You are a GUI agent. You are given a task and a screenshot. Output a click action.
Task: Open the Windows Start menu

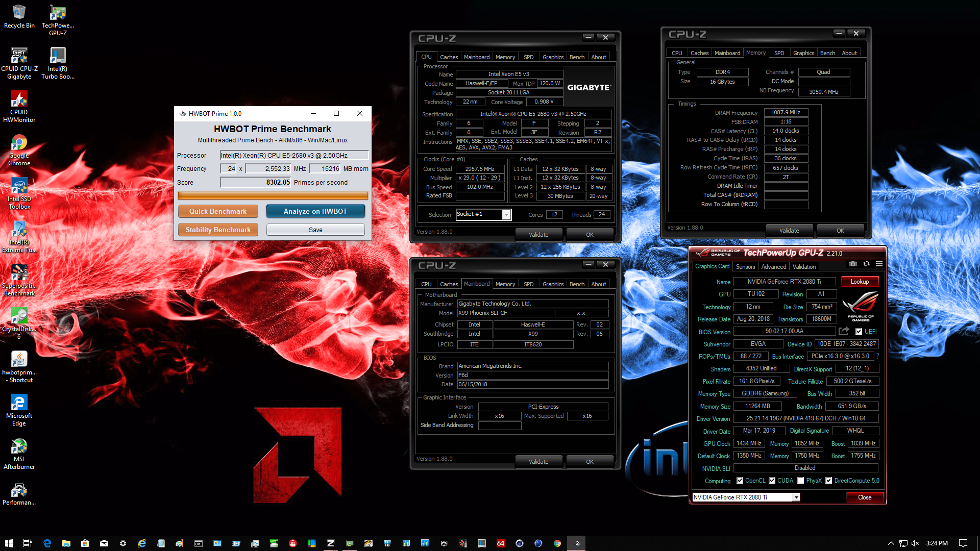(9, 543)
